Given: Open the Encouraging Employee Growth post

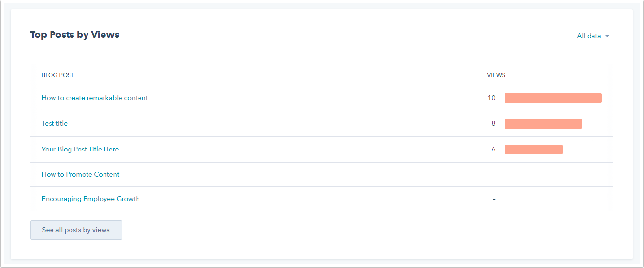Looking at the screenshot, I should tap(90, 199).
